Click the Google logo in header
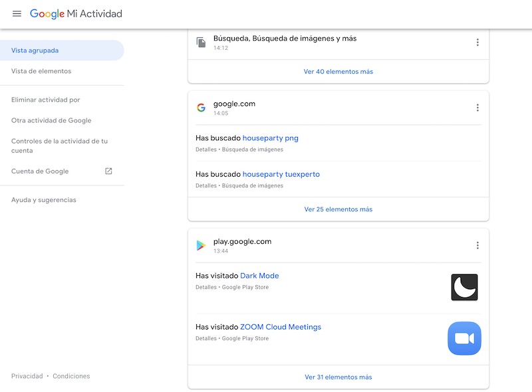This screenshot has width=532, height=392. 47,14
